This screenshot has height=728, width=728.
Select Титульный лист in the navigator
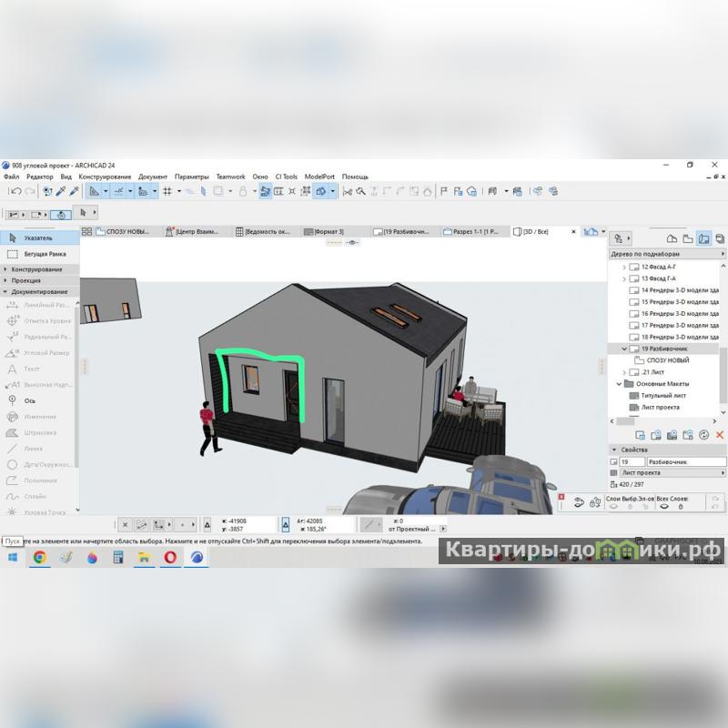coord(662,396)
